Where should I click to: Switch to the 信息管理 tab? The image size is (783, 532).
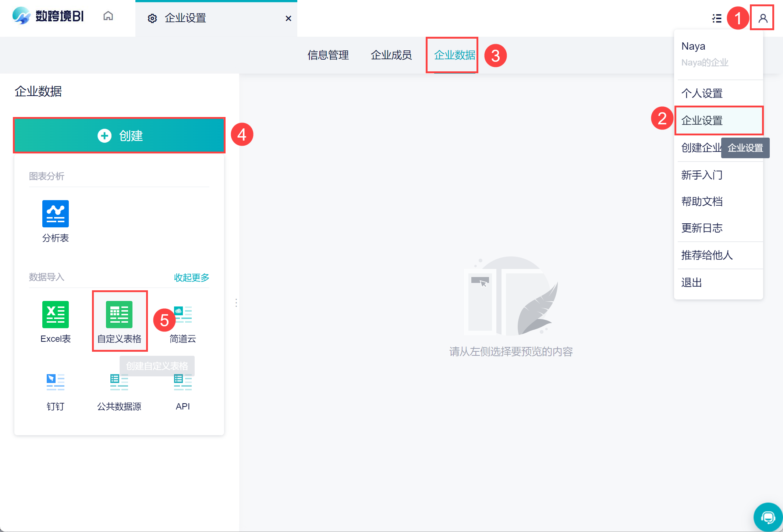pos(328,55)
